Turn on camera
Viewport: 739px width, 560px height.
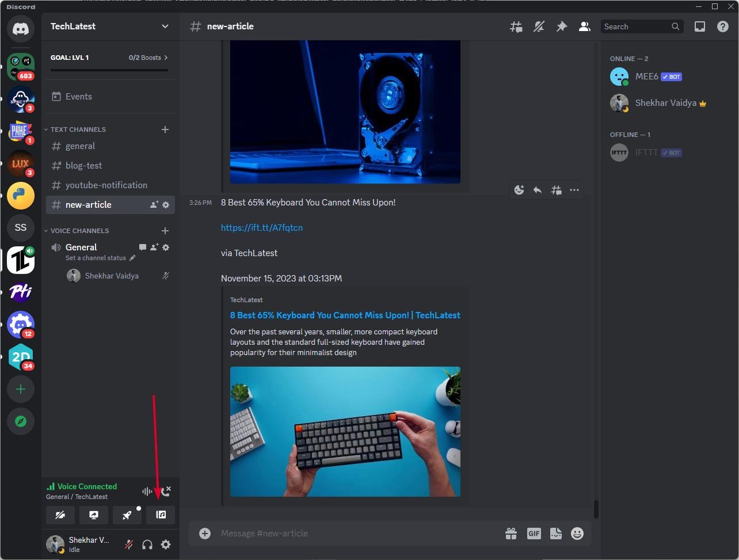point(60,515)
